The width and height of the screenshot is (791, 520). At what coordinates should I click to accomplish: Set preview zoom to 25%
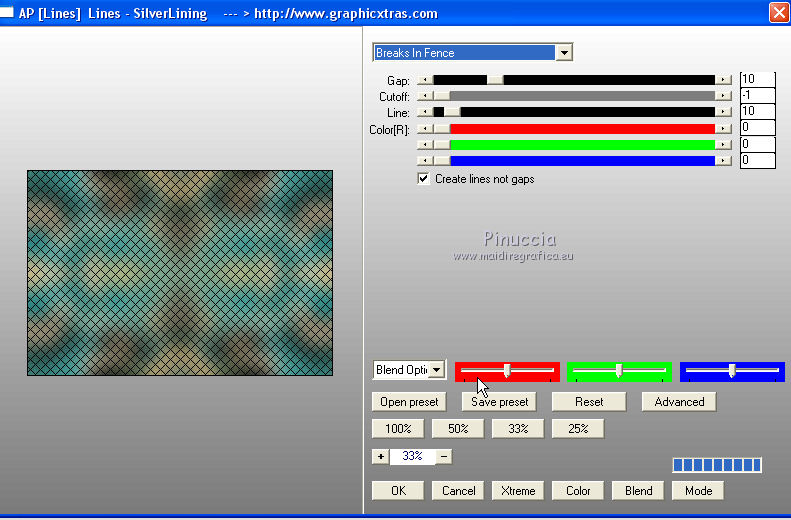point(578,429)
